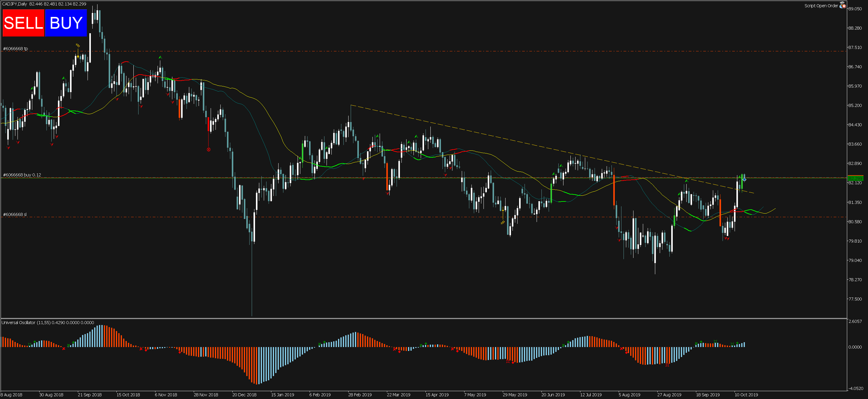Click the red star marker on oscillator near 29 May 2019
The height and width of the screenshot is (399, 868).
[x=508, y=361]
